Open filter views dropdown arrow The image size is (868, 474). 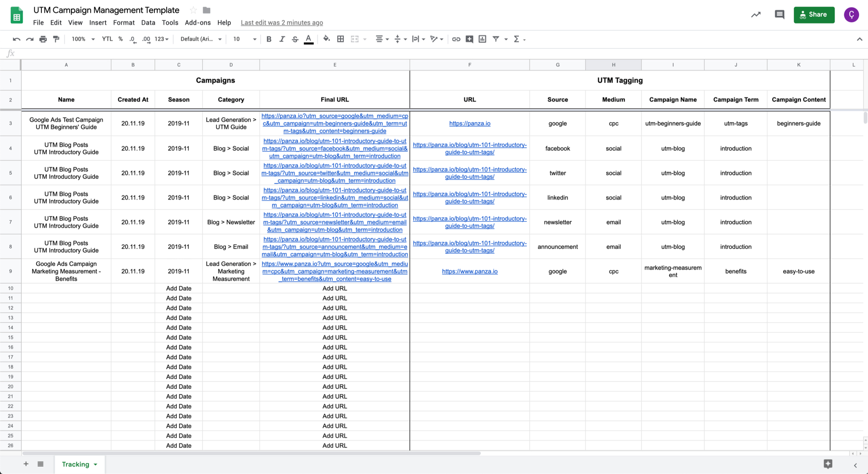506,39
